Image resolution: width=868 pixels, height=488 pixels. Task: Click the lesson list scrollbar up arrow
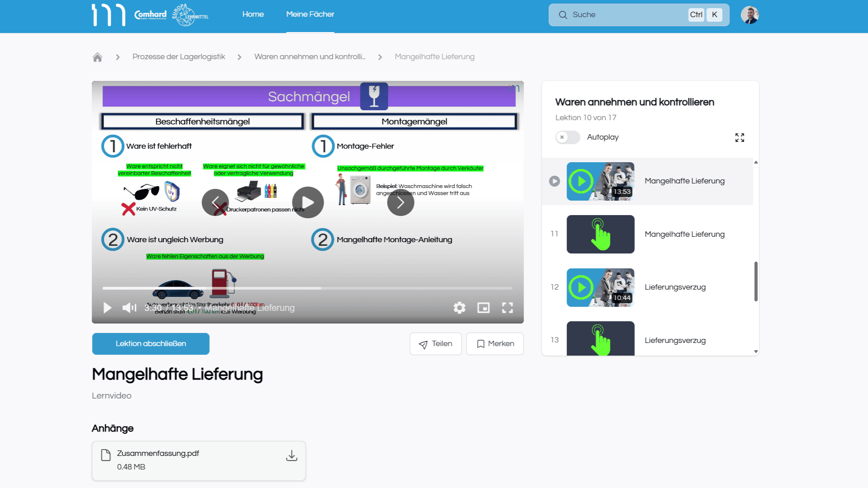click(x=756, y=162)
